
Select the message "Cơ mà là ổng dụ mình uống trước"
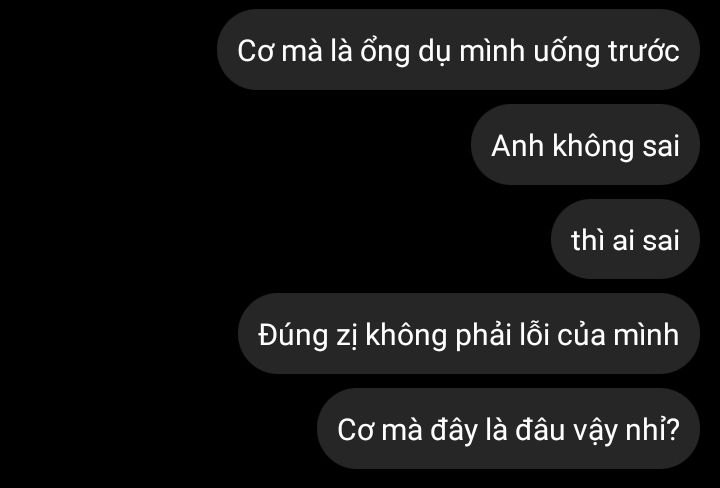point(458,50)
